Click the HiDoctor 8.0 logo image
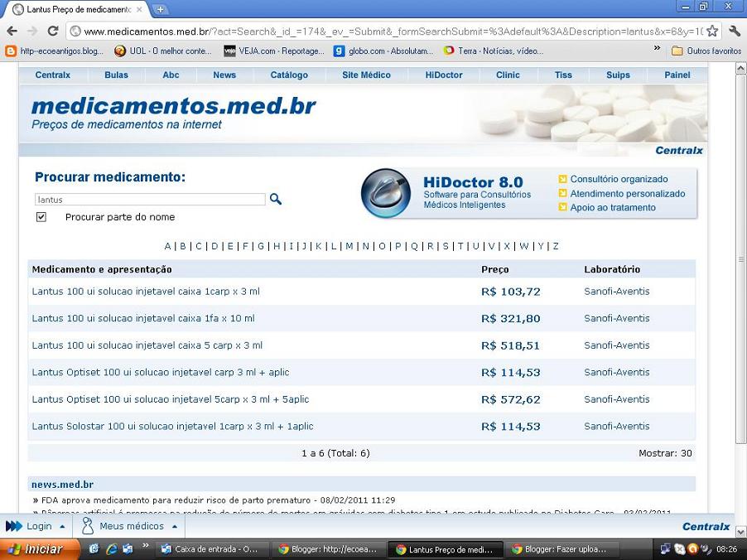The height and width of the screenshot is (560, 747). (x=386, y=193)
